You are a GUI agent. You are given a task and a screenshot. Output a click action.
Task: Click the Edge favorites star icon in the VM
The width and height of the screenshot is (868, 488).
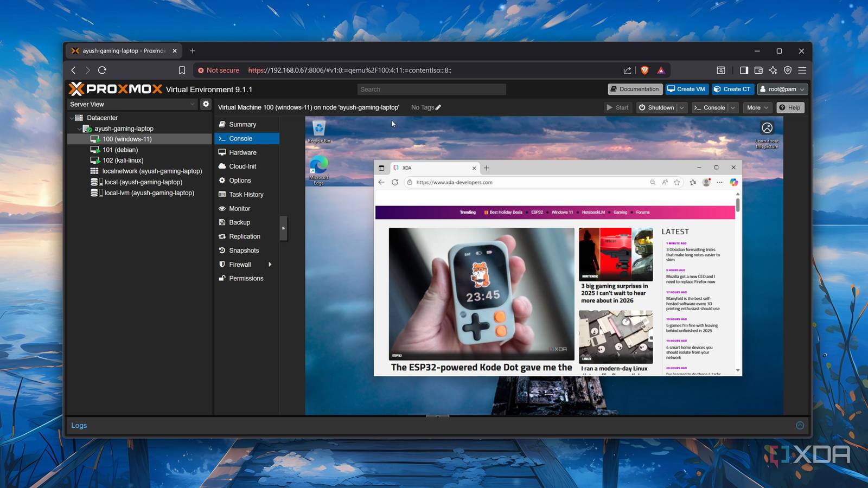pos(677,182)
